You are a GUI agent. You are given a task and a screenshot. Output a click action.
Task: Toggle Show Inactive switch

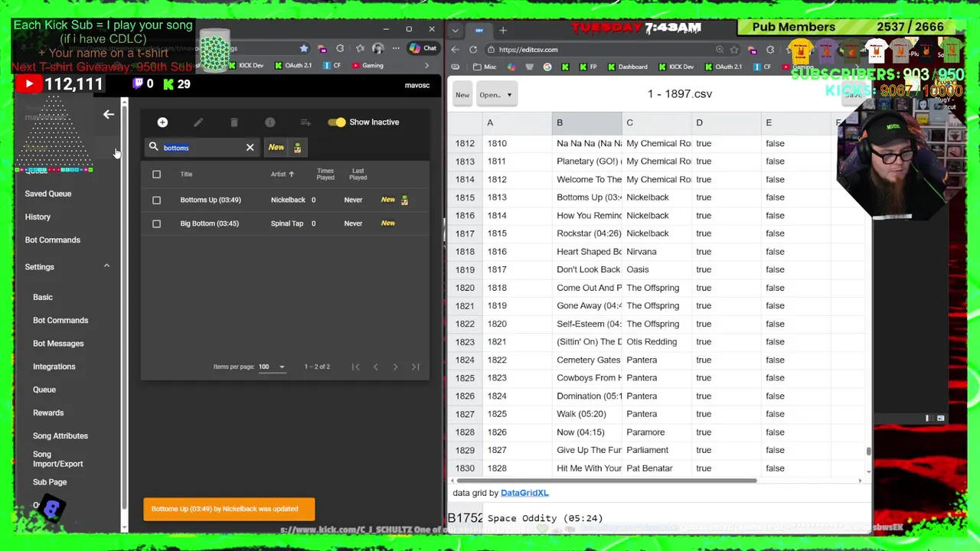(337, 122)
